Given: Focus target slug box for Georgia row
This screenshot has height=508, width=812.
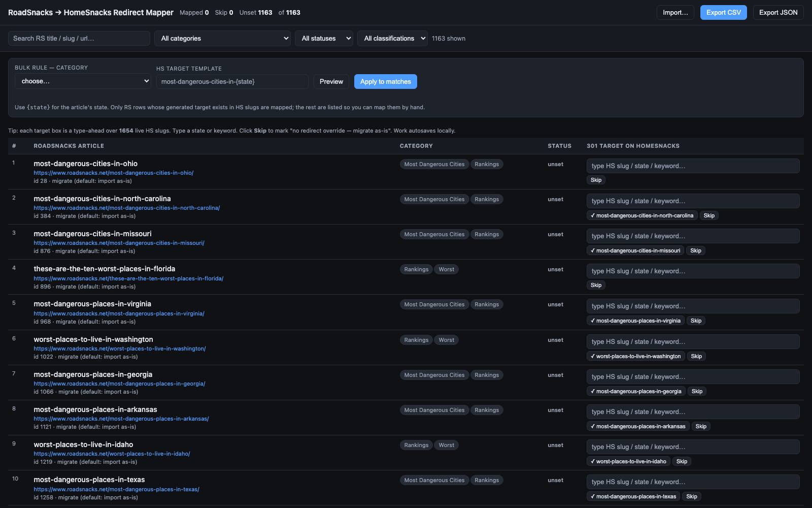Looking at the screenshot, I should (693, 377).
